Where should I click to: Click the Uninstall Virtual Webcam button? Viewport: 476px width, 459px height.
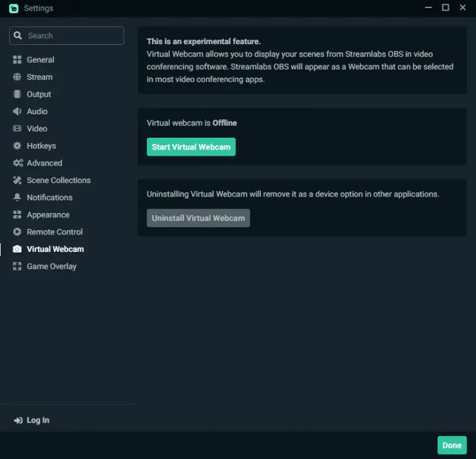point(198,218)
